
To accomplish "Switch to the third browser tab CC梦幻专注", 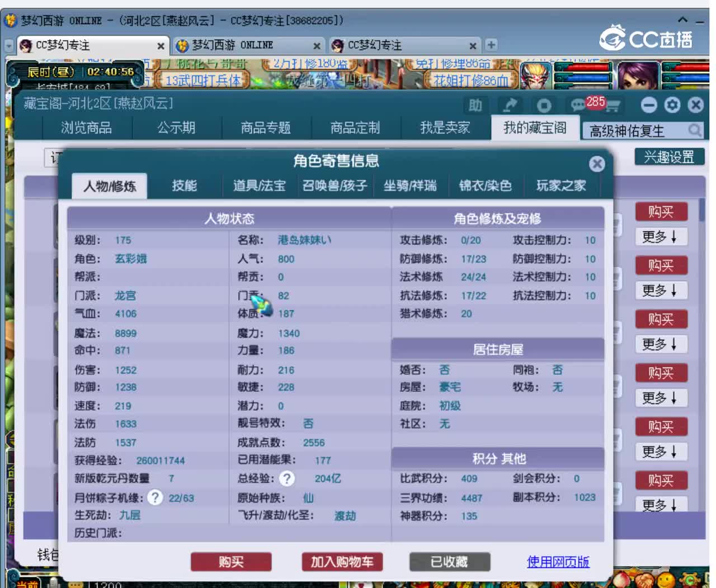I will [404, 45].
